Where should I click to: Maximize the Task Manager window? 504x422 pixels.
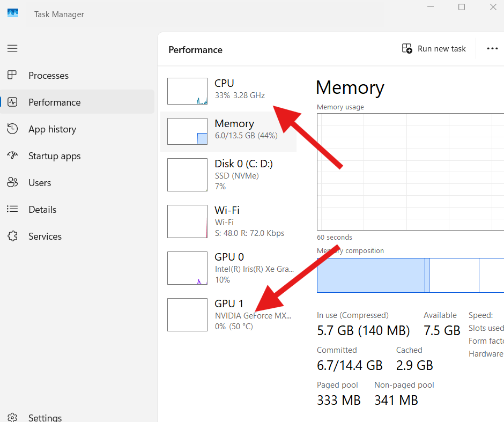[x=462, y=8]
